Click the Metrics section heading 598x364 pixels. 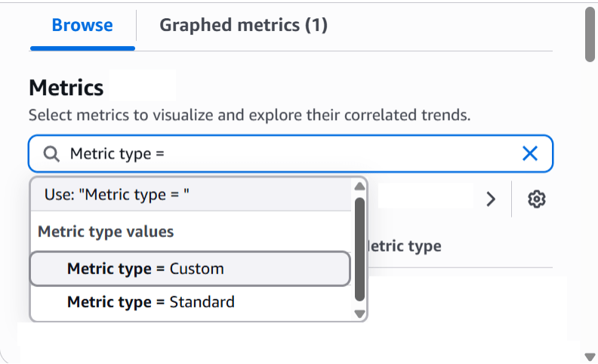coord(66,88)
